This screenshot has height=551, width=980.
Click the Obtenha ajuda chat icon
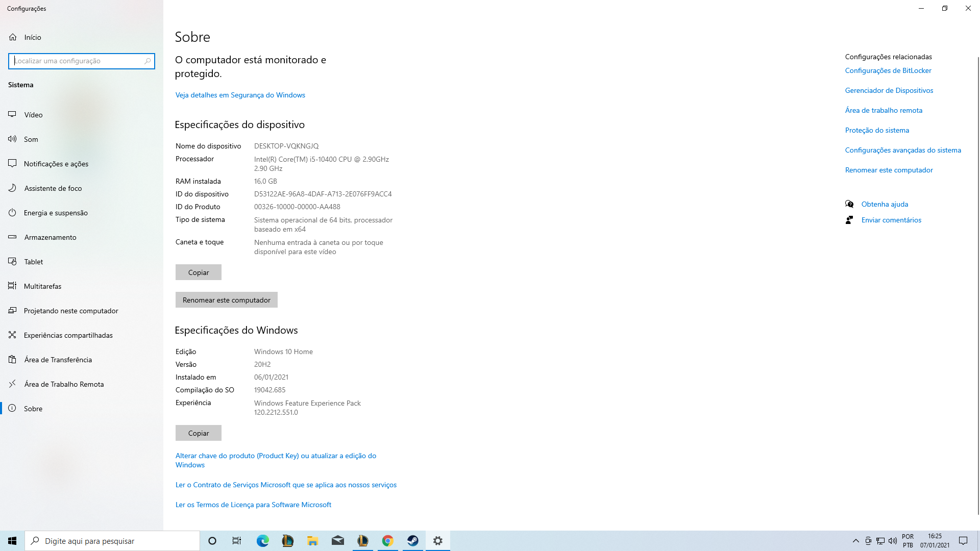click(849, 204)
